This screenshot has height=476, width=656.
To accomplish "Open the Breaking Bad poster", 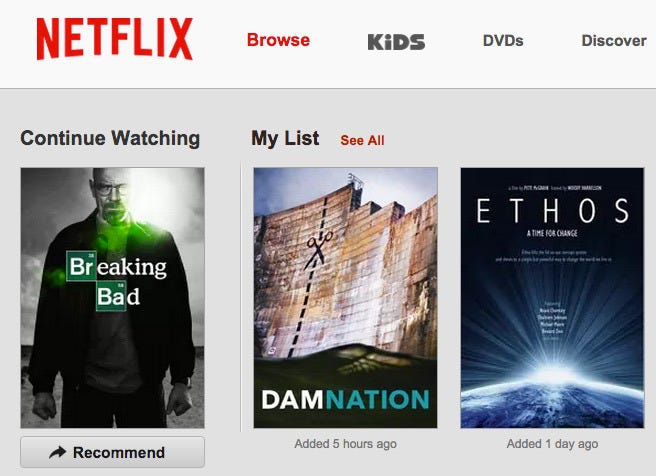I will click(x=113, y=298).
